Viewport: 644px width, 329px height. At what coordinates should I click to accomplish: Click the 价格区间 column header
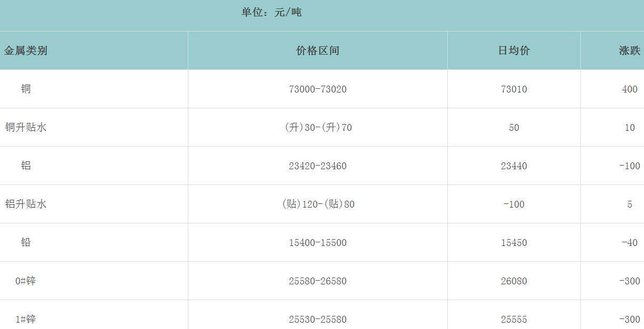(x=318, y=51)
